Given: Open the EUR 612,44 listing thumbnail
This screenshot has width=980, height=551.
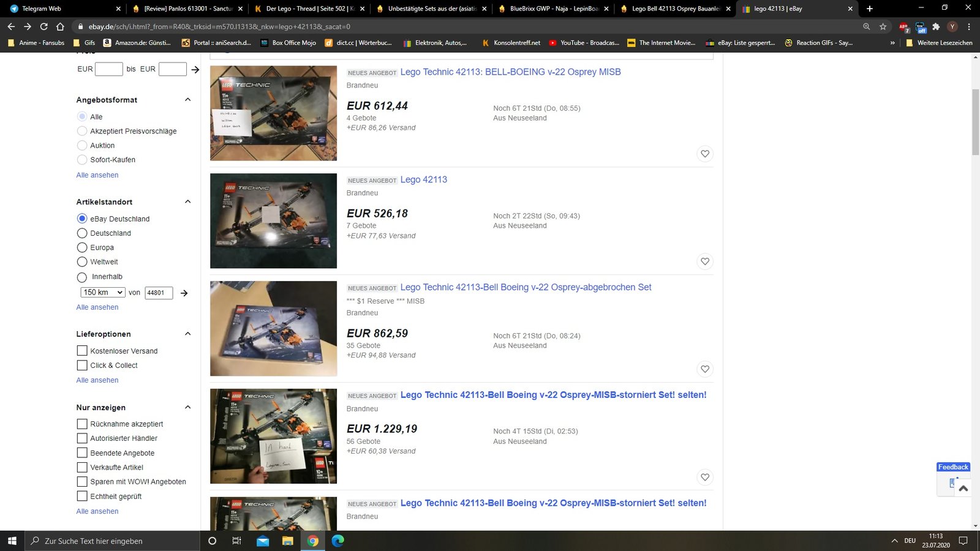Looking at the screenshot, I should [x=273, y=113].
